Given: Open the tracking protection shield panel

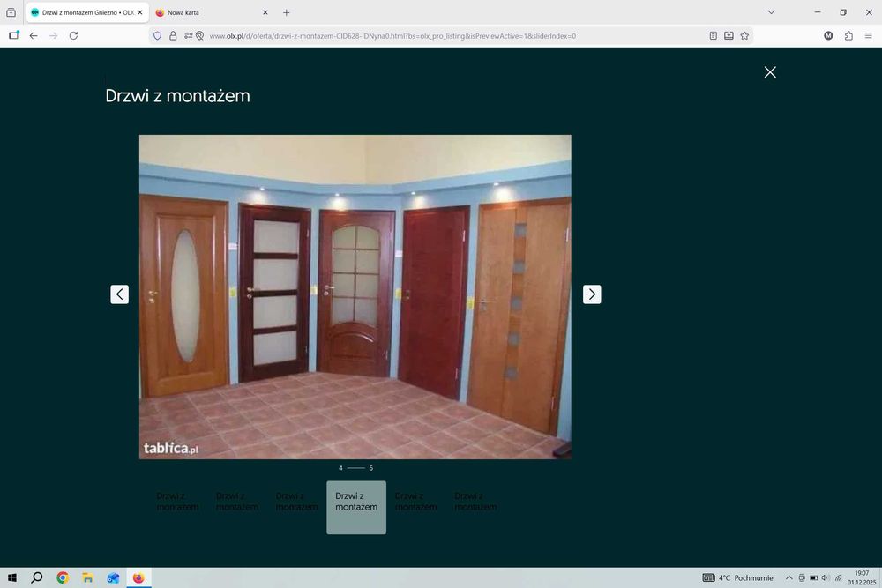Looking at the screenshot, I should (158, 36).
